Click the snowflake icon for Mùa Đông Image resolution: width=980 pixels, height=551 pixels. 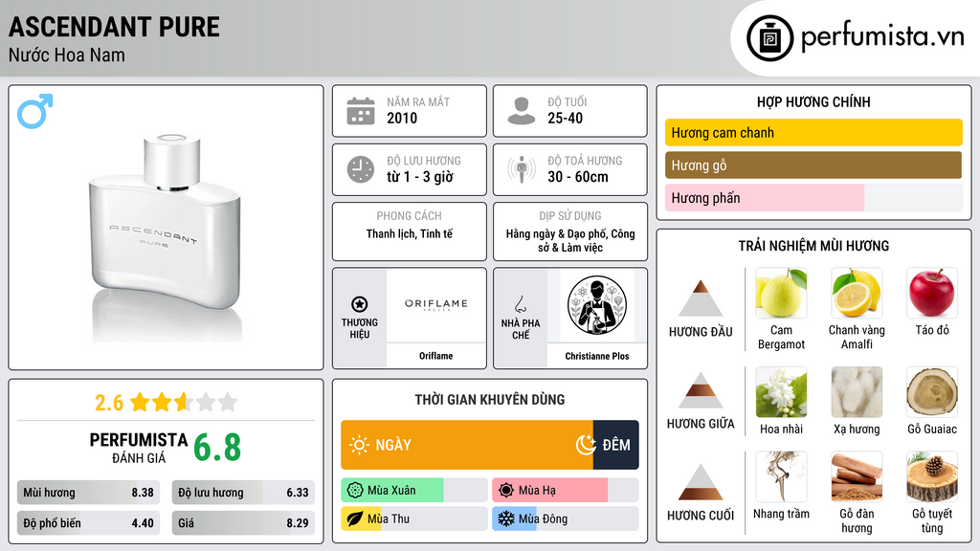click(x=506, y=519)
